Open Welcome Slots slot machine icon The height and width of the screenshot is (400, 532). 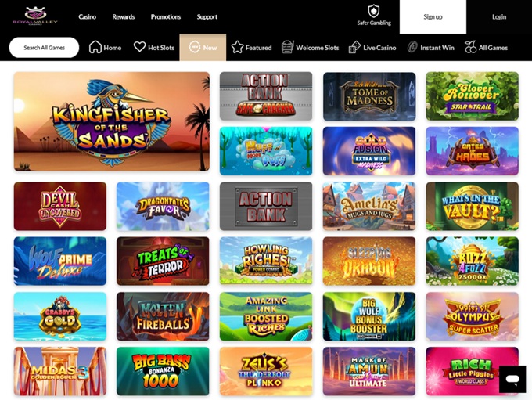tap(287, 47)
